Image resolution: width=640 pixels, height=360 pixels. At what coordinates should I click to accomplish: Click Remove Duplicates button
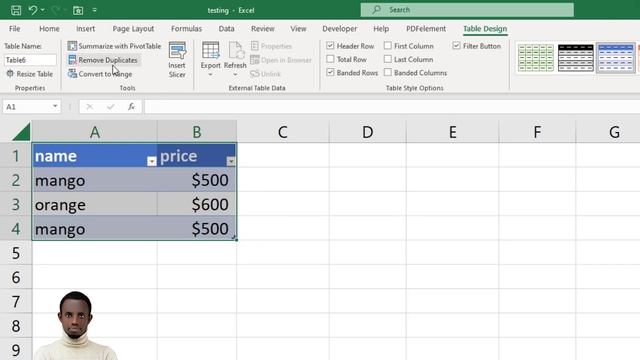104,60
